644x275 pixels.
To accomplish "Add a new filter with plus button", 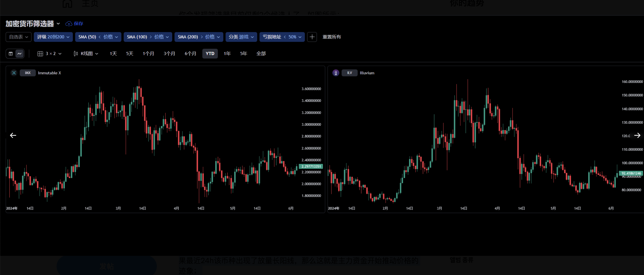I will pos(312,37).
